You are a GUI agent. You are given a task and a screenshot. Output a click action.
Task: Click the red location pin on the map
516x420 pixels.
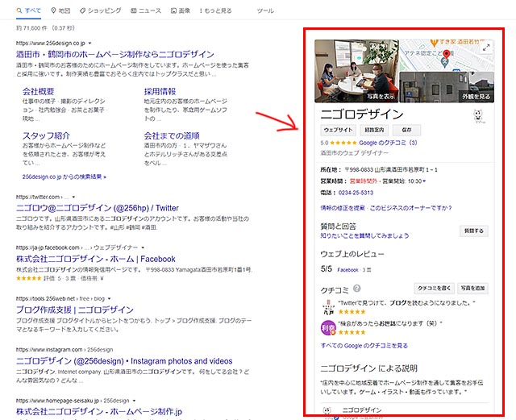point(446,54)
